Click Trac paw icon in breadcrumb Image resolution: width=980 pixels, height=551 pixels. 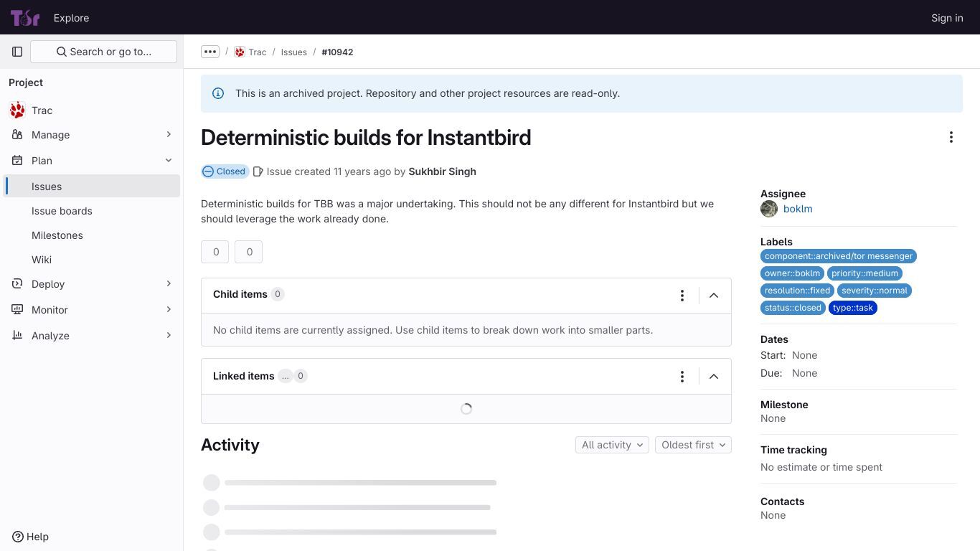[240, 52]
